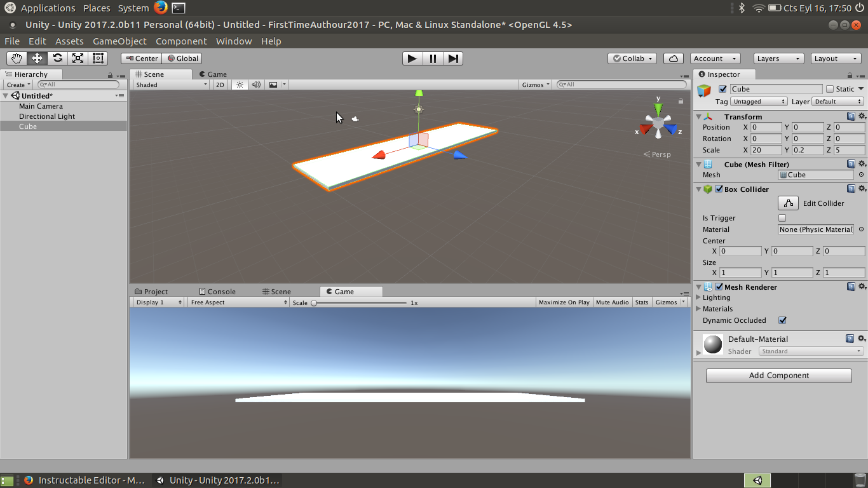Screen dimensions: 868x488
Task: Open Transform component settings gear
Action: click(862, 116)
